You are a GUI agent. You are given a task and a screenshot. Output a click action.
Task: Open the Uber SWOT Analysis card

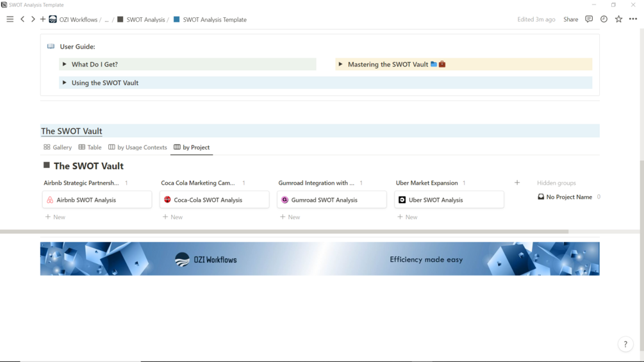coord(449,199)
